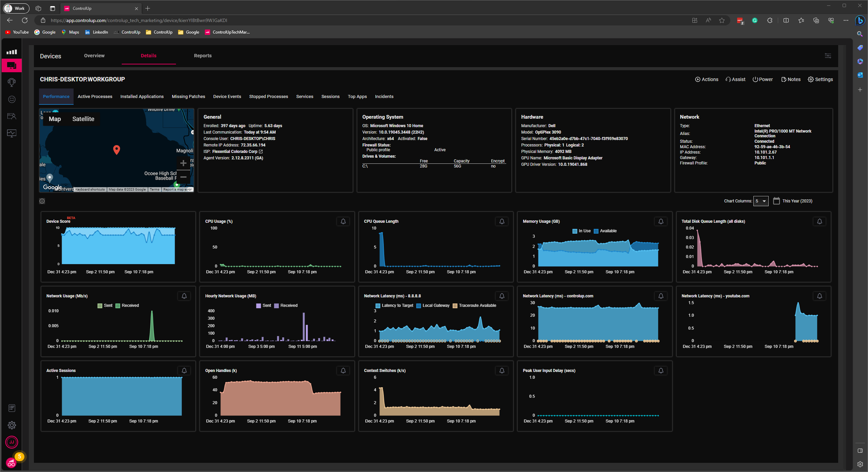The image size is (868, 472).
Task: Drag the Chart Columns stepper control
Action: (x=762, y=200)
